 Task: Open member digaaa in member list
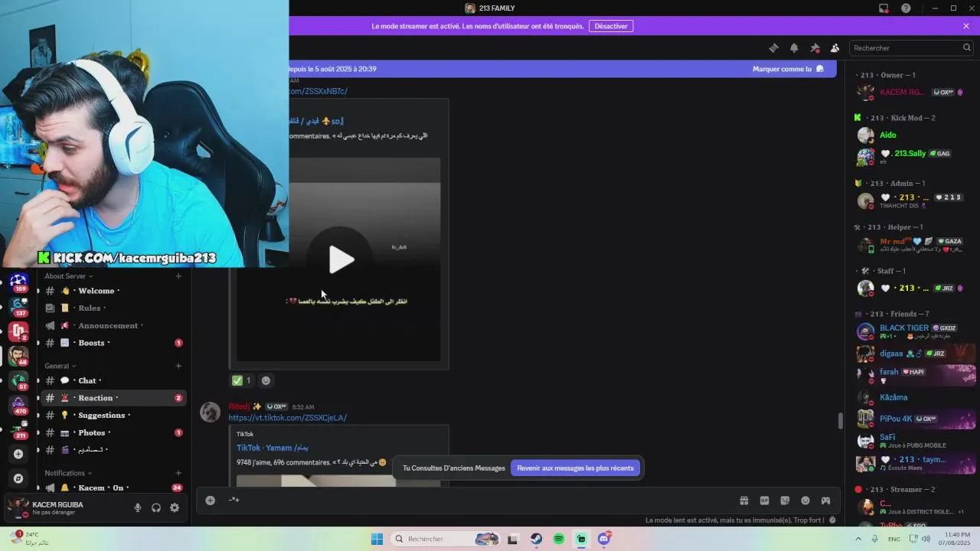click(915, 354)
